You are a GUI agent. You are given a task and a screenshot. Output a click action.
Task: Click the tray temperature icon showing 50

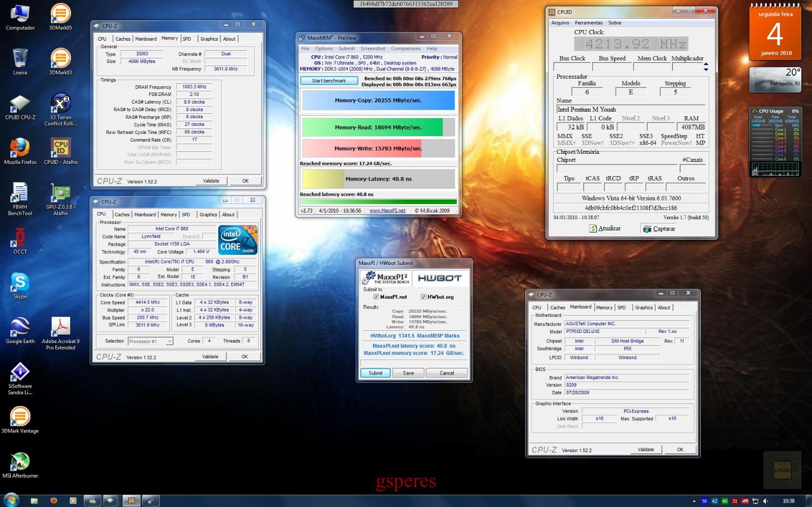pos(704,501)
